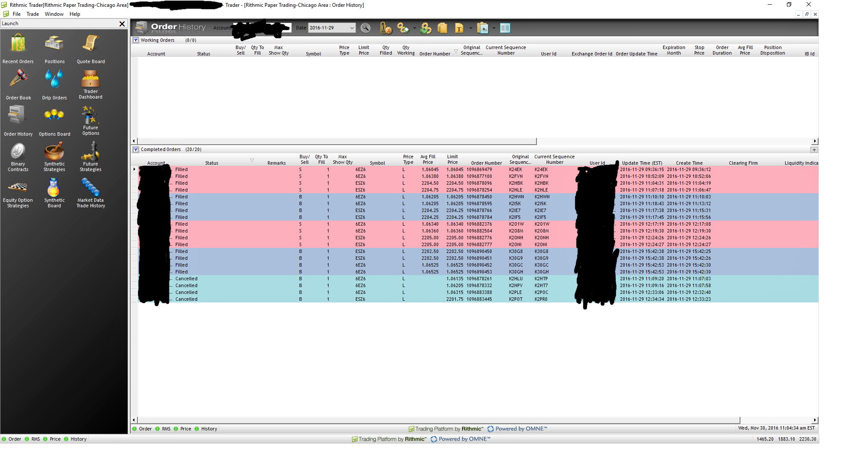Expand dropdown arrow next to gears-tag icon
Image resolution: width=868 pixels, height=456 pixels.
click(x=414, y=29)
